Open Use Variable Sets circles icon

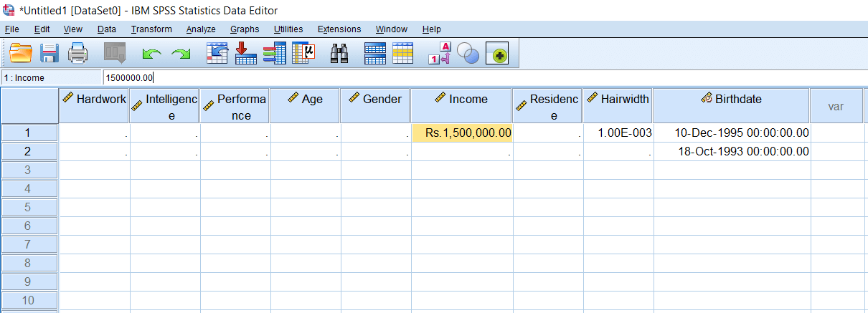pos(468,53)
